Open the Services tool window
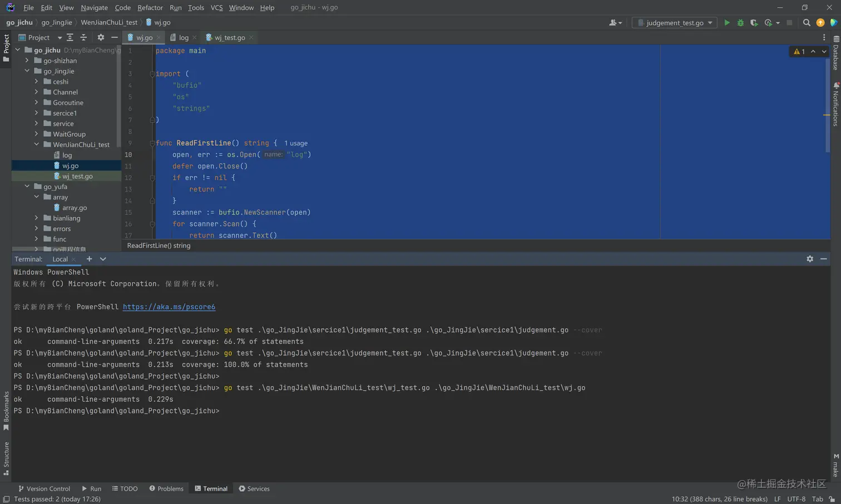 coord(254,488)
